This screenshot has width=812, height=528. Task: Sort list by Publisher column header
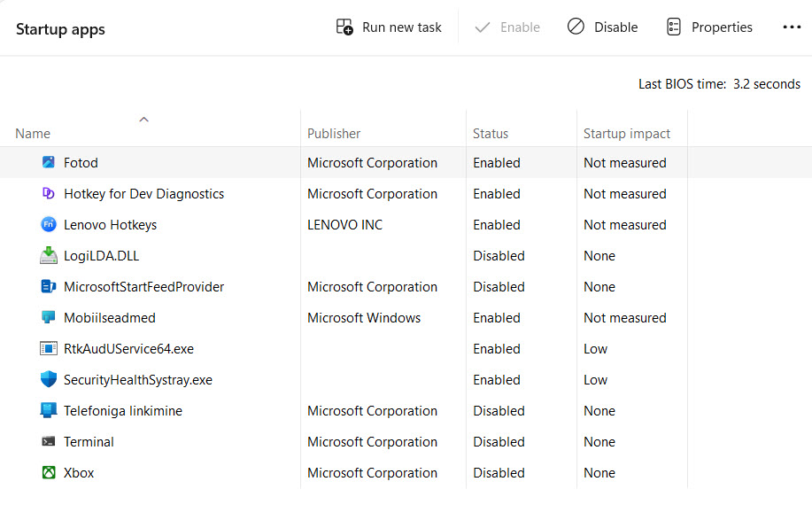[x=334, y=134]
